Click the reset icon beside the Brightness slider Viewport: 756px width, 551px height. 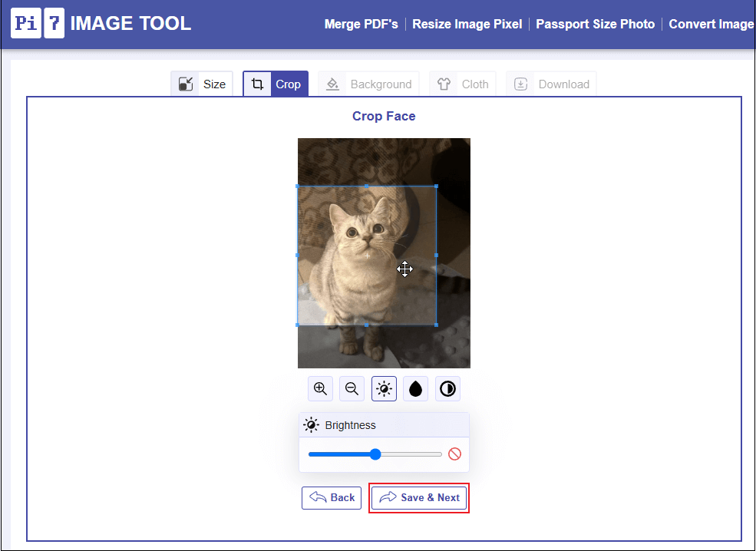point(454,454)
